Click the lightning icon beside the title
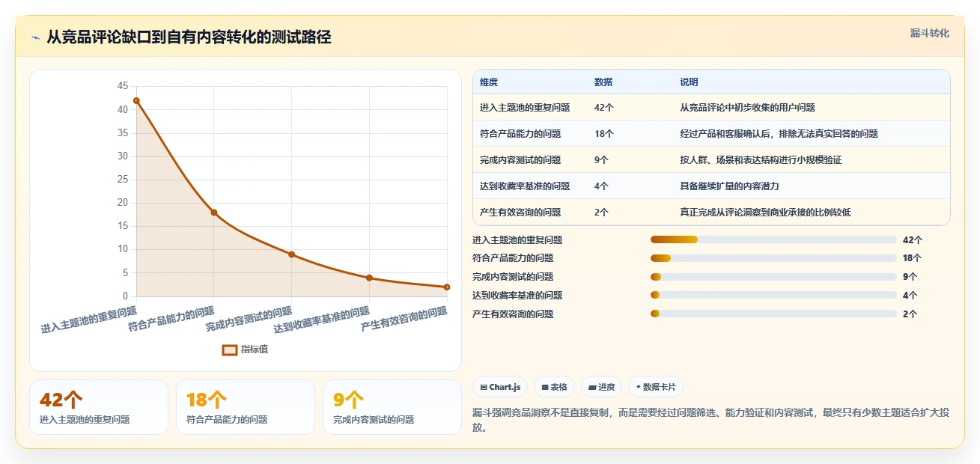The height and width of the screenshot is (464, 980). 35,38
